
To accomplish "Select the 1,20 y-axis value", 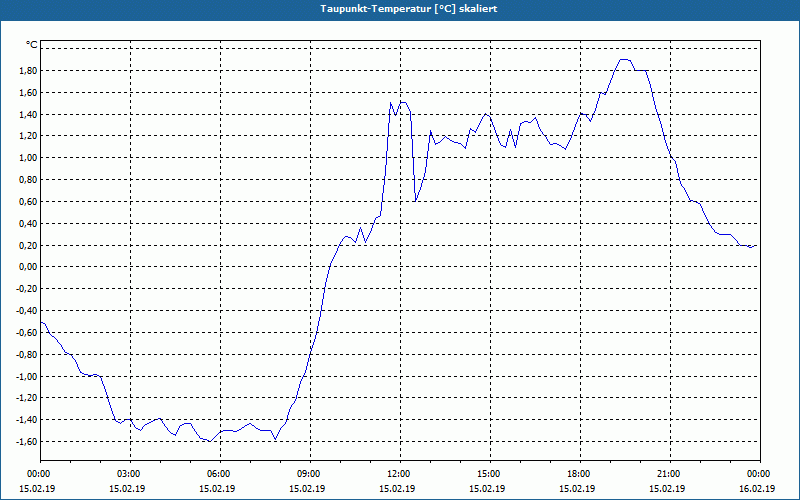I will (28, 136).
